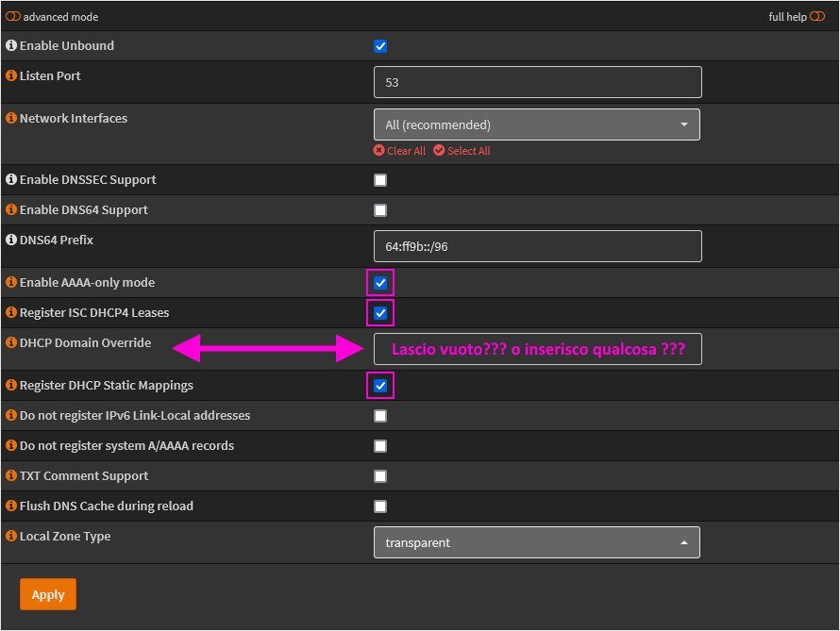Click into the Listen Port field

538,82
